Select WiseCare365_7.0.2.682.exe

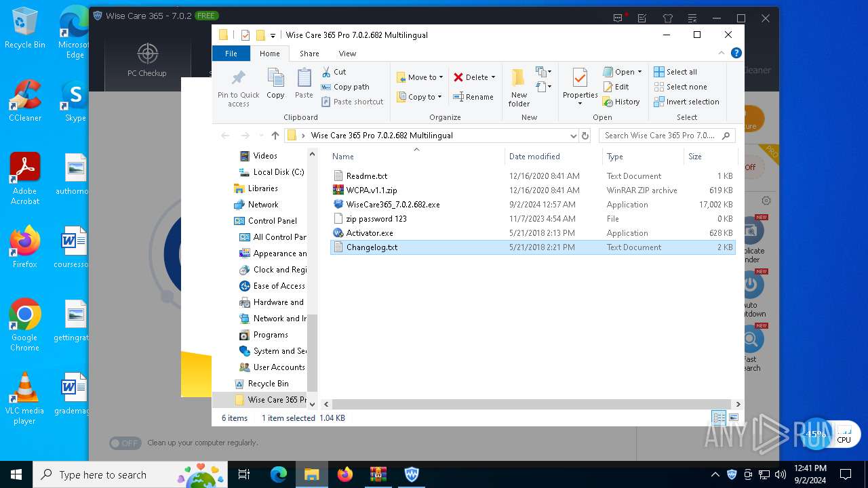[x=532, y=205]
